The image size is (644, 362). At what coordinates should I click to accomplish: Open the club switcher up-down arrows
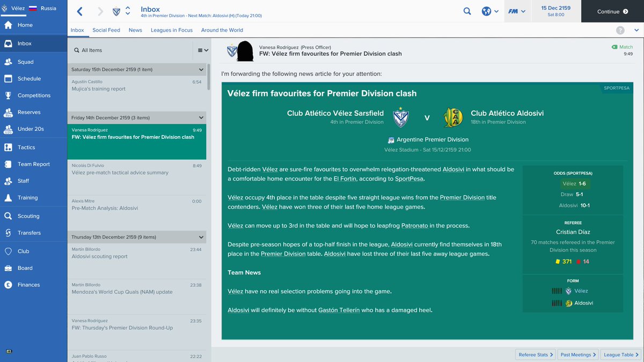[128, 11]
